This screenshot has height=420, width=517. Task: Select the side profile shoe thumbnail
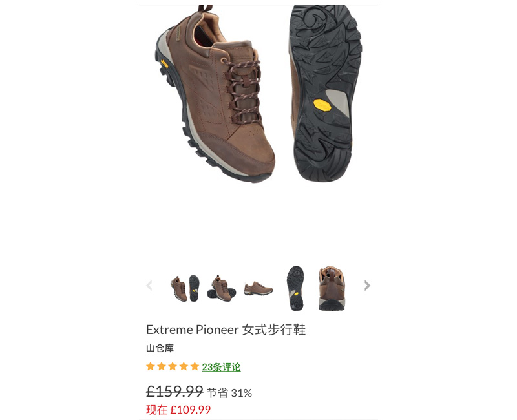coord(258,288)
